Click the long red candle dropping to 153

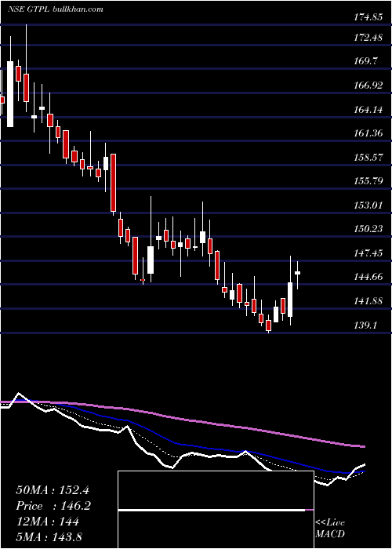(x=113, y=183)
